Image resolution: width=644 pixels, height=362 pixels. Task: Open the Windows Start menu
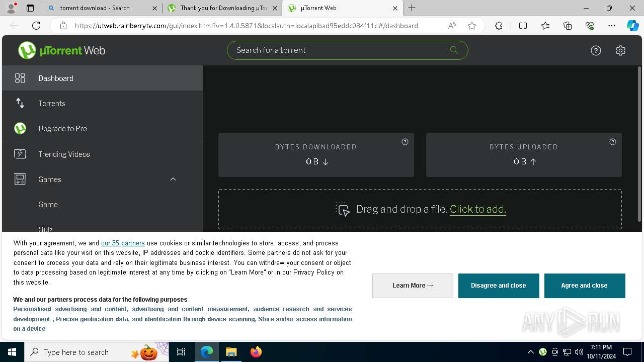coord(12,352)
